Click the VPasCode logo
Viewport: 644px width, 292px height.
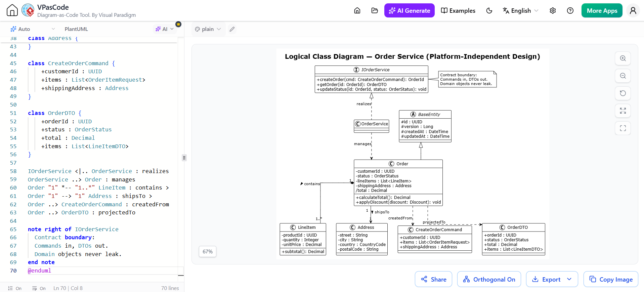pyautogui.click(x=28, y=10)
